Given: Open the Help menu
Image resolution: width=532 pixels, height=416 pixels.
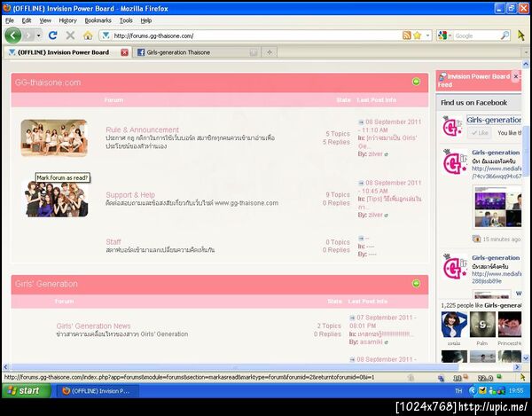Looking at the screenshot, I should click(146, 20).
